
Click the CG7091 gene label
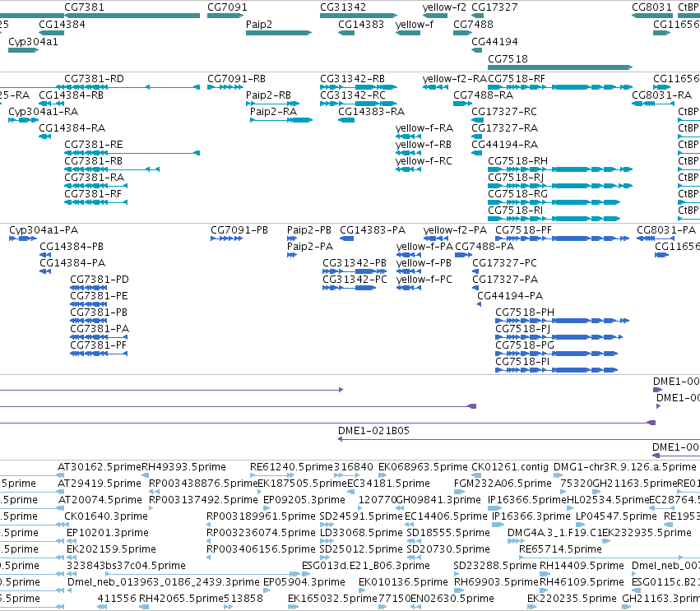click(227, 7)
